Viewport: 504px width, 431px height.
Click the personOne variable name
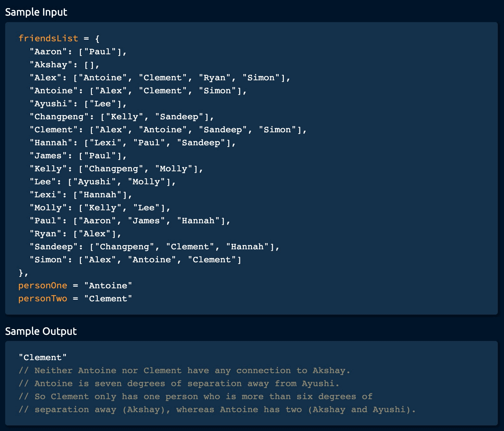(x=43, y=285)
